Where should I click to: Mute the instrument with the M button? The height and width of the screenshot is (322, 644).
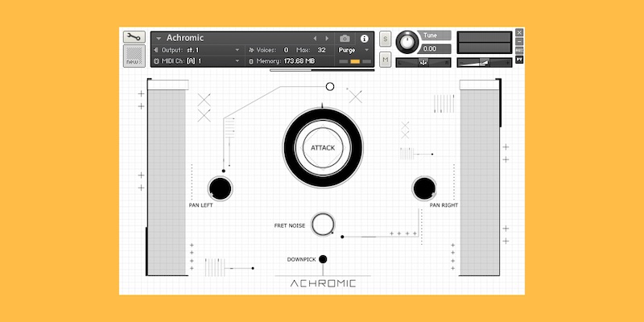(386, 60)
